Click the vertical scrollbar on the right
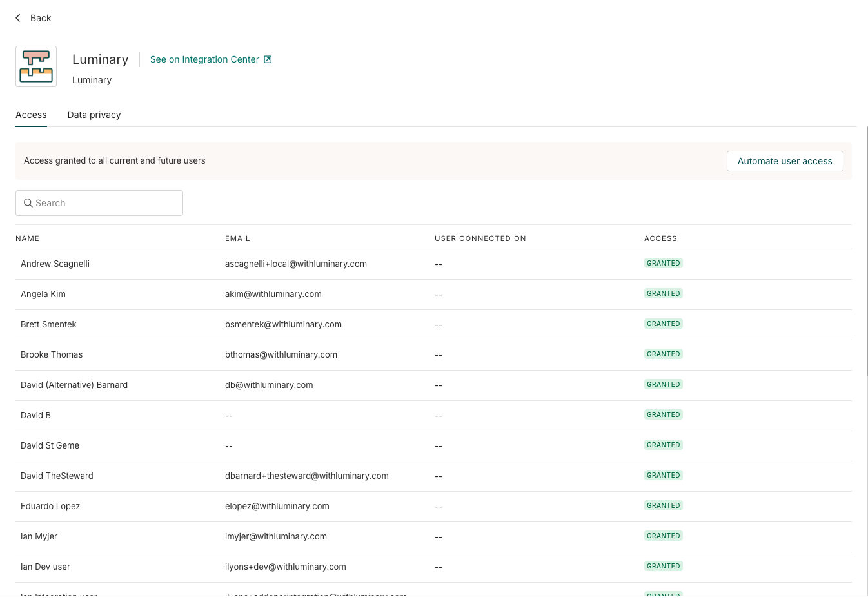 coord(867,251)
